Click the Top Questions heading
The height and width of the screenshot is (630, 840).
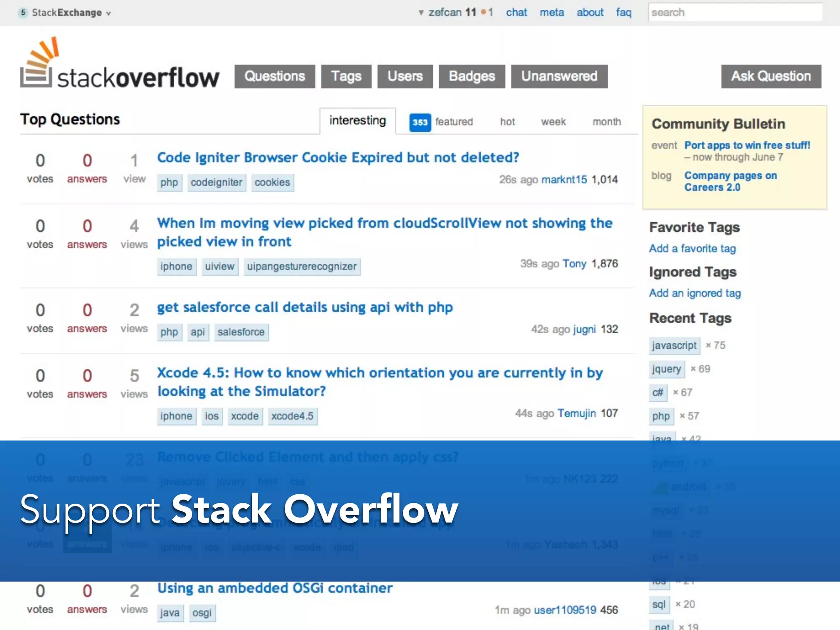tap(70, 119)
